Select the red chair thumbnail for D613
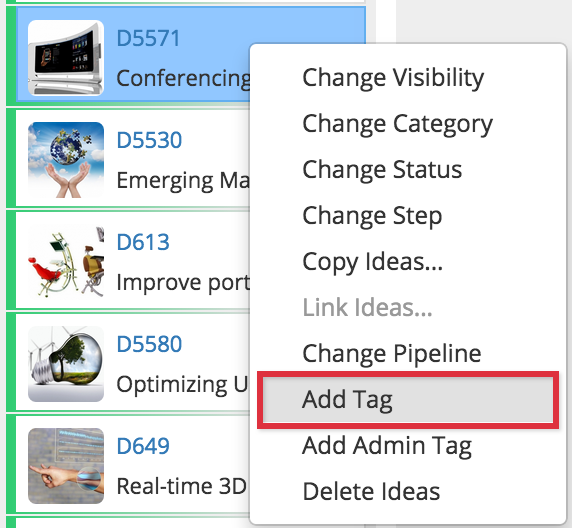Image resolution: width=572 pixels, height=528 pixels. coord(66,262)
